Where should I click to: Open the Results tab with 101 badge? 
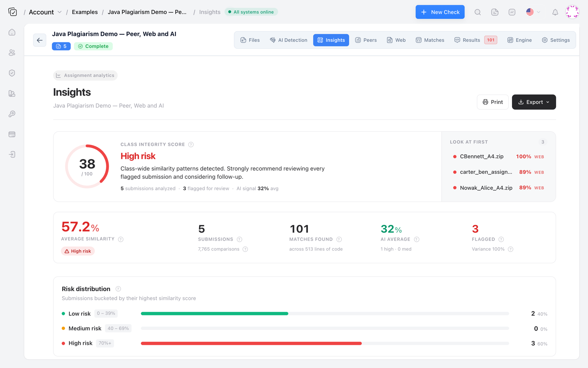click(476, 40)
